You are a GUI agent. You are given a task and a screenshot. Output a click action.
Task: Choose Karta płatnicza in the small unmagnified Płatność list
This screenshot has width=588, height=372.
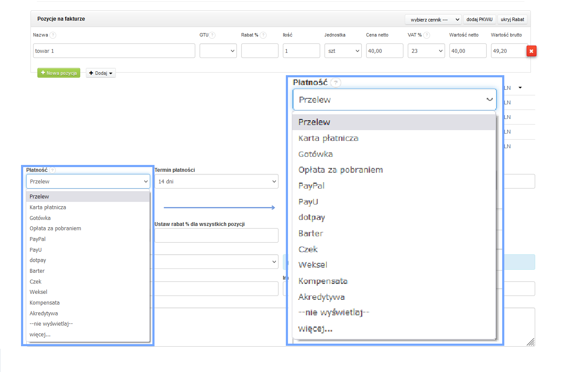(88, 207)
